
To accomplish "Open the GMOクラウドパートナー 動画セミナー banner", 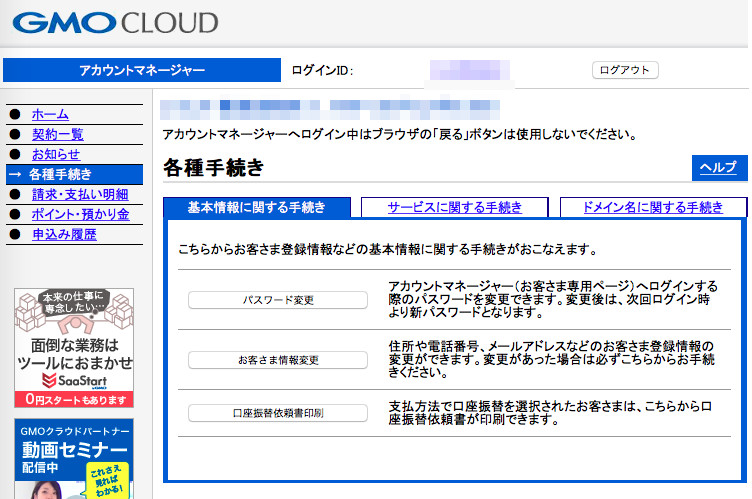I will (x=74, y=459).
